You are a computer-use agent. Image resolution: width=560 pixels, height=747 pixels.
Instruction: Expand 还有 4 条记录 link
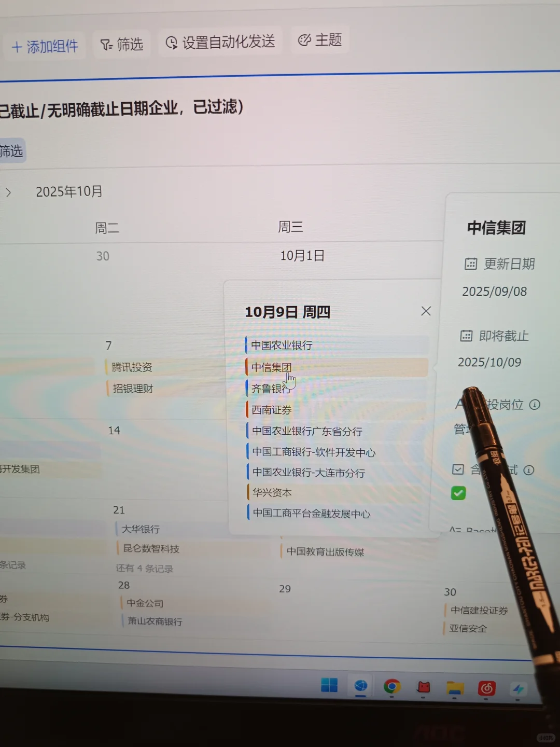[x=145, y=569]
